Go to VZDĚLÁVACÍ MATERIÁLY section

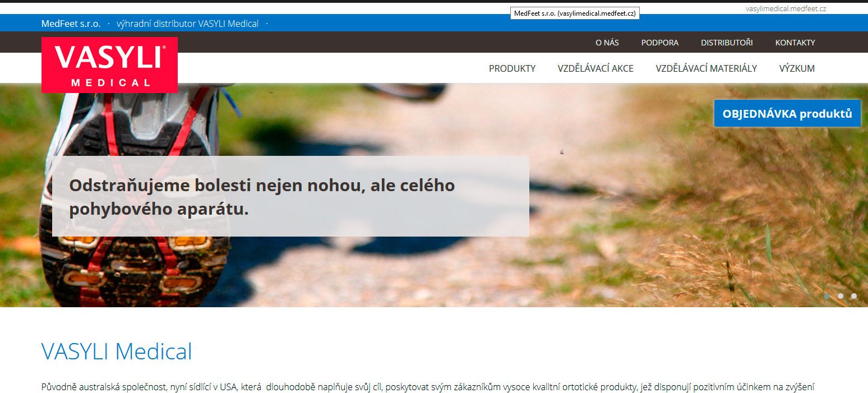pos(706,68)
